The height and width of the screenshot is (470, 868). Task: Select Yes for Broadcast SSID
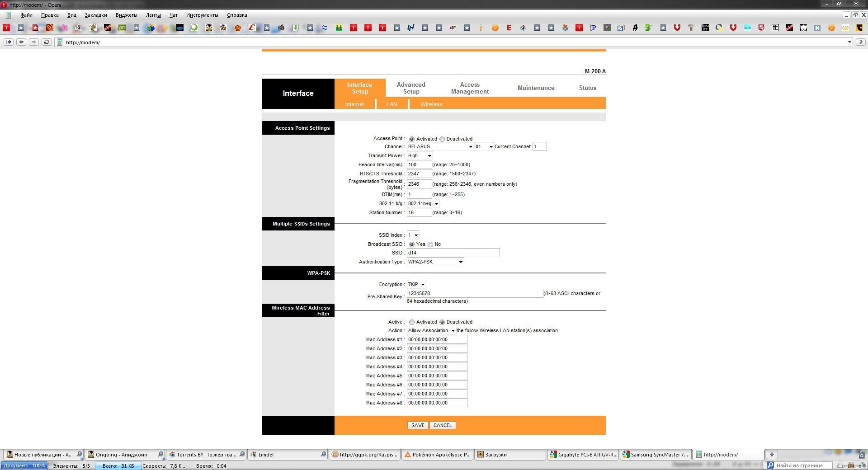(x=412, y=244)
